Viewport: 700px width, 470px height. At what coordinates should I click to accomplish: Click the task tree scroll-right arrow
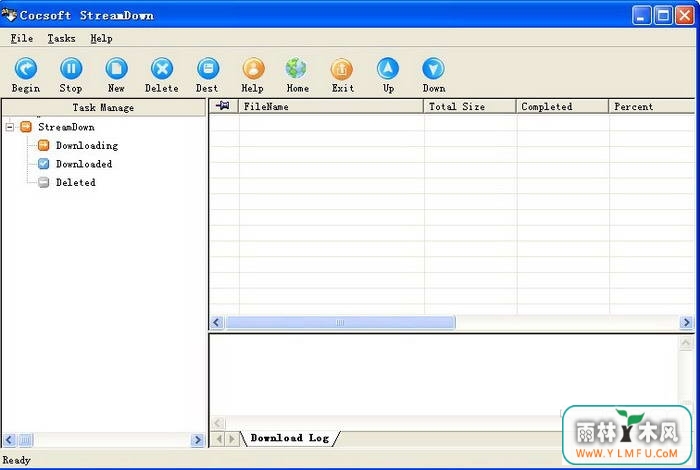pos(197,440)
